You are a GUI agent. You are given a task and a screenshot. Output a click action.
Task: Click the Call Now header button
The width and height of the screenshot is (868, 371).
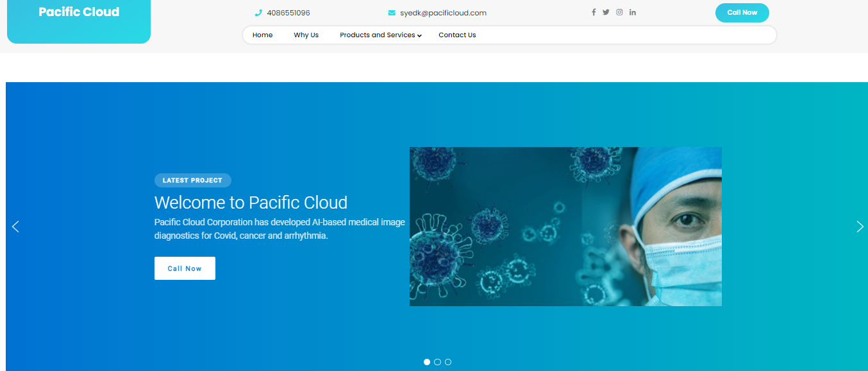coord(742,12)
